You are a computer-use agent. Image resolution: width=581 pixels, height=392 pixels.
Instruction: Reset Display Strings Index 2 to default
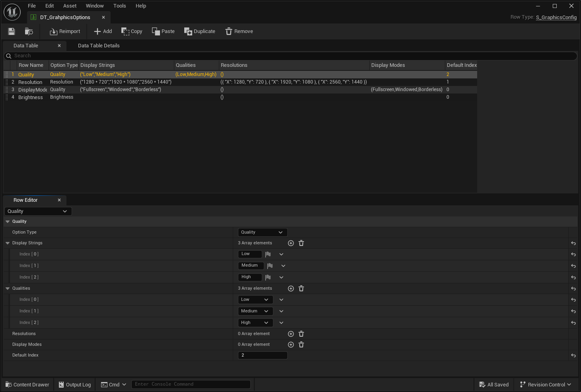(x=573, y=277)
